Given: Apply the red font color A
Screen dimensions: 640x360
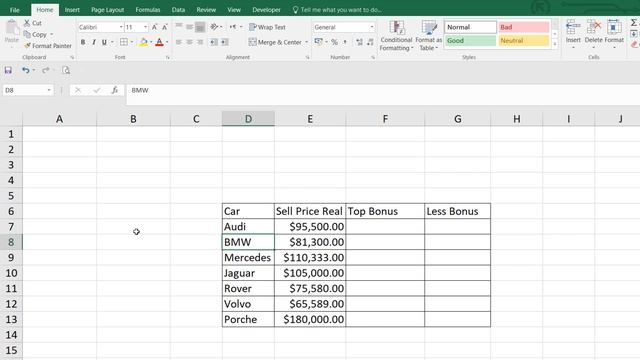Looking at the screenshot, I should [x=160, y=42].
